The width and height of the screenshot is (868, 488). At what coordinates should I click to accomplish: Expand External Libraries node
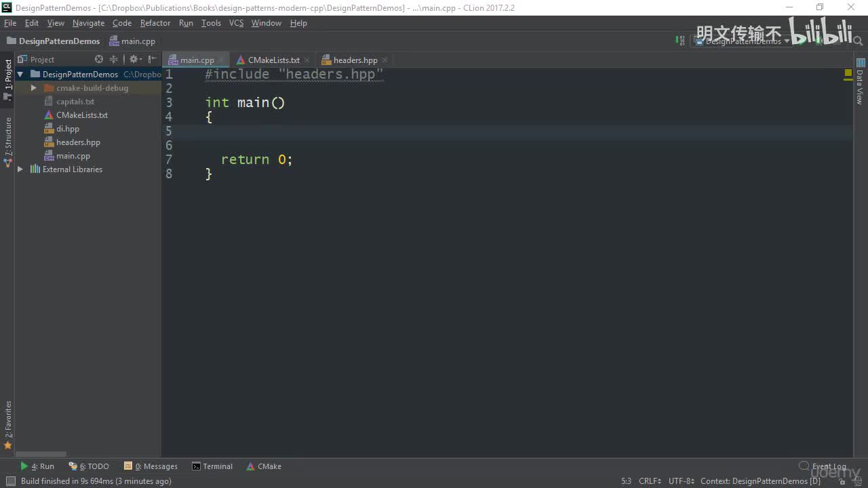coord(20,169)
